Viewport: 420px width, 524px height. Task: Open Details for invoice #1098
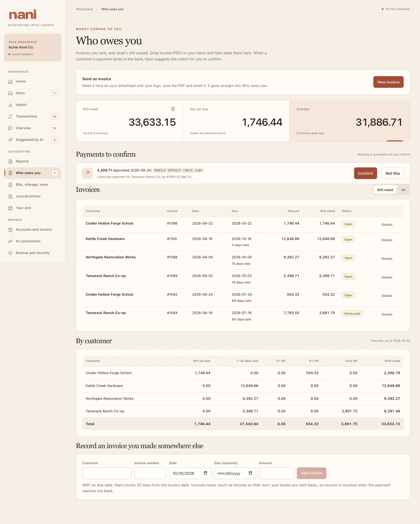click(387, 259)
